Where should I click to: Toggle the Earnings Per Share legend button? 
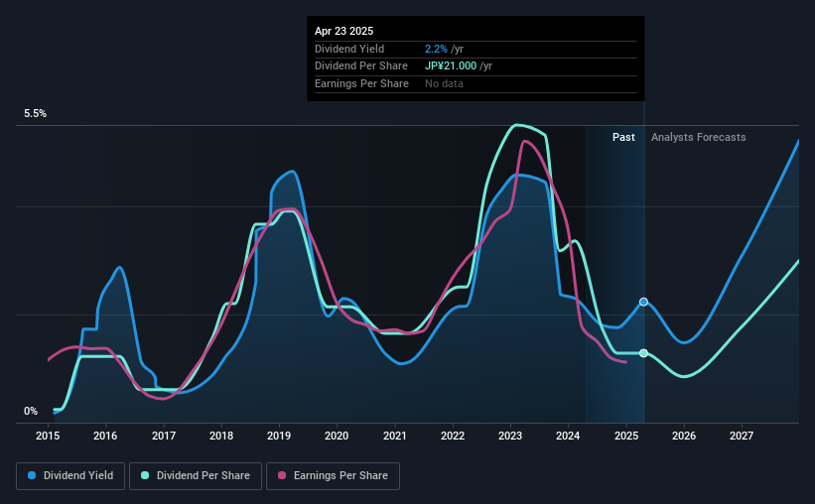(333, 476)
